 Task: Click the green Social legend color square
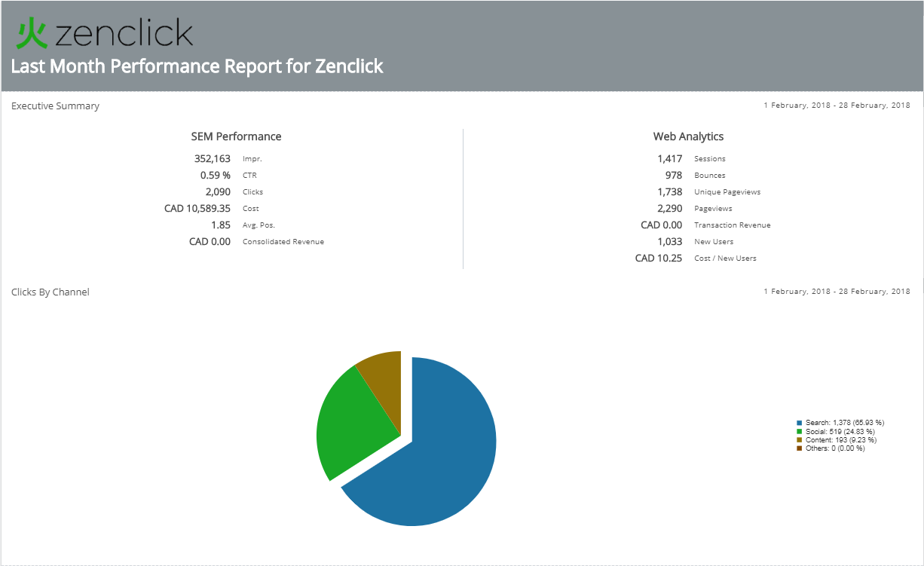click(x=800, y=431)
